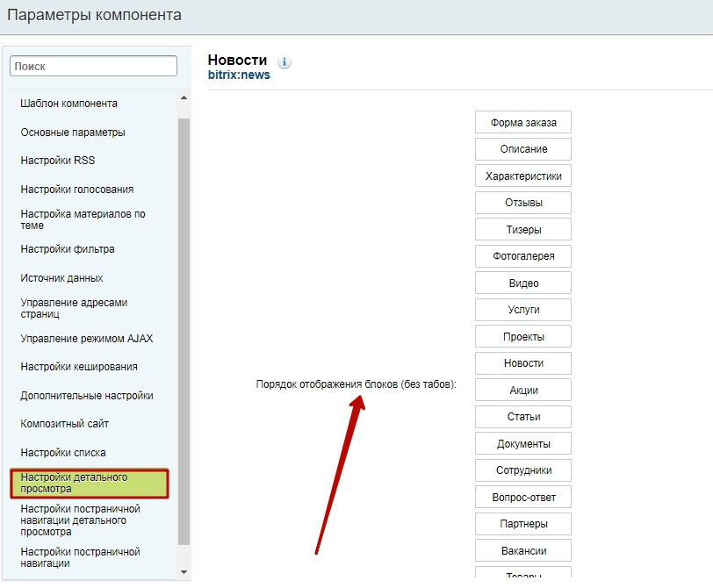713x588 pixels.
Task: Click the sidebar scroll up arrow
Action: [184, 97]
